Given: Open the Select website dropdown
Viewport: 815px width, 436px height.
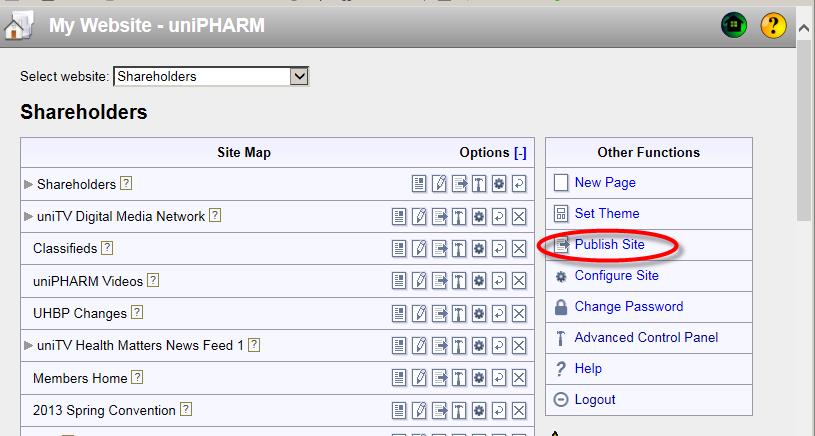Looking at the screenshot, I should click(211, 76).
